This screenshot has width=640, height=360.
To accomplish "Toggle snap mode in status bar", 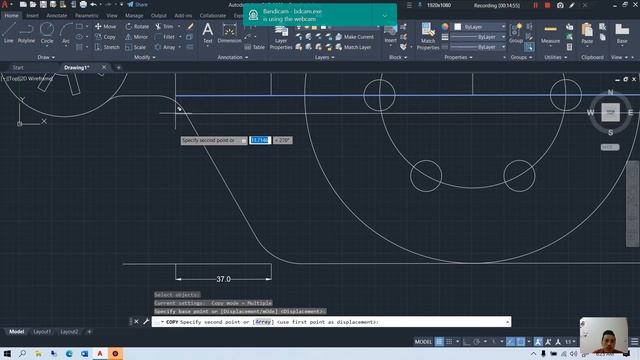I will coord(449,342).
